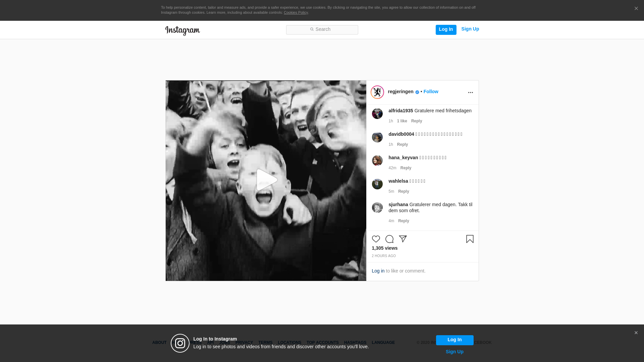Dismiss the cookie notice banner
This screenshot has width=644, height=362.
(x=636, y=9)
